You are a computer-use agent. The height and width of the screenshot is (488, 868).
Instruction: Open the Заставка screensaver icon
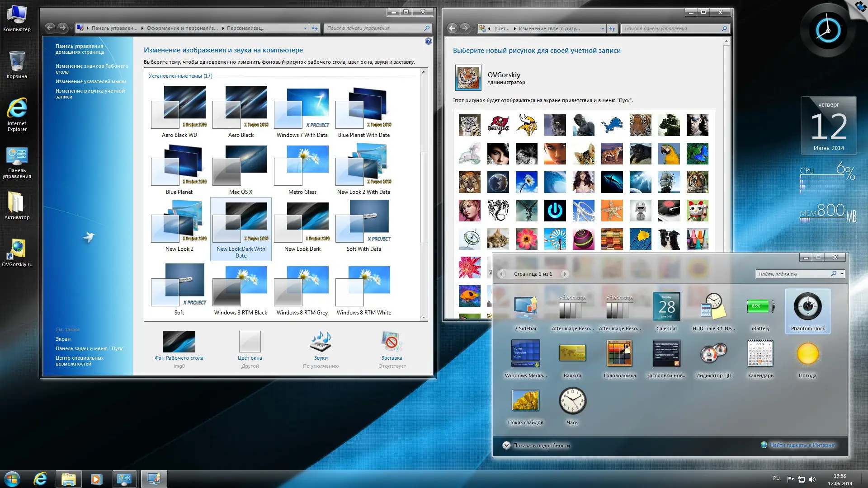pos(392,342)
